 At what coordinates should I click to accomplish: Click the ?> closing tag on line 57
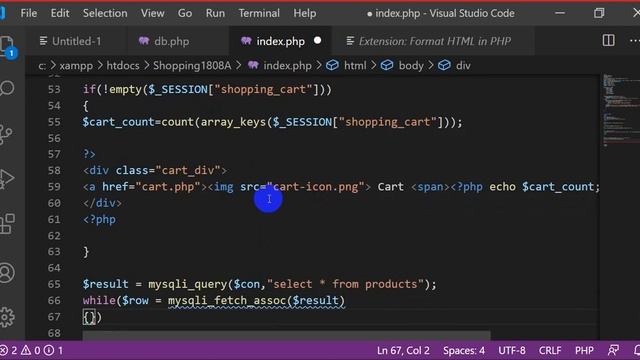89,154
